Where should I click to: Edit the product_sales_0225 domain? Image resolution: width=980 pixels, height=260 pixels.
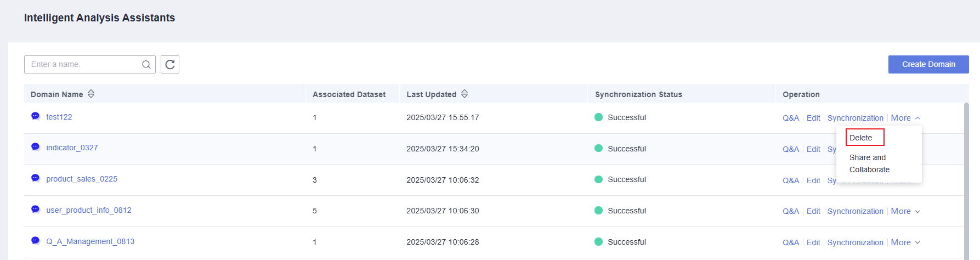(x=813, y=180)
